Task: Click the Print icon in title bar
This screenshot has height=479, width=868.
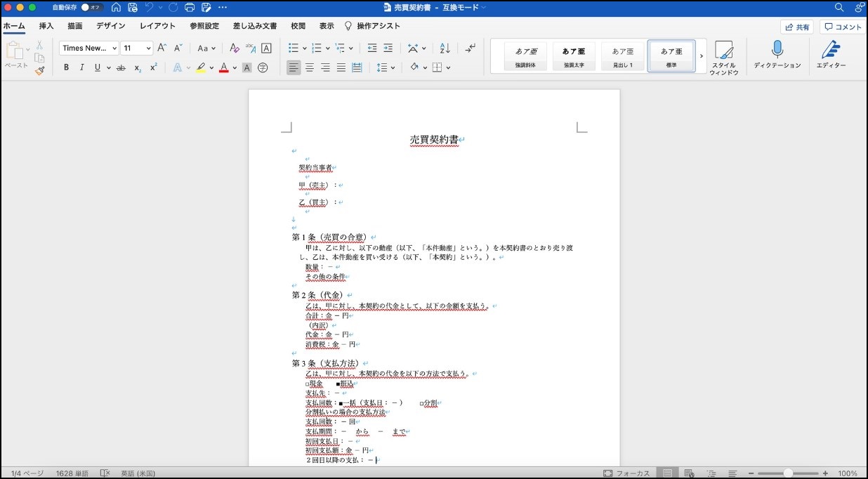Action: [x=190, y=8]
